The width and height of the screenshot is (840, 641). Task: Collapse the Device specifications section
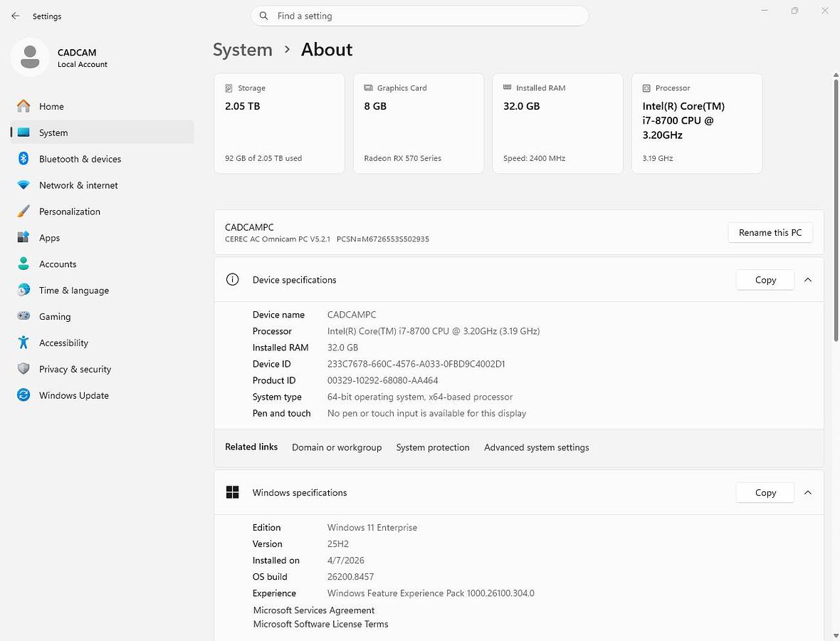[x=808, y=280]
